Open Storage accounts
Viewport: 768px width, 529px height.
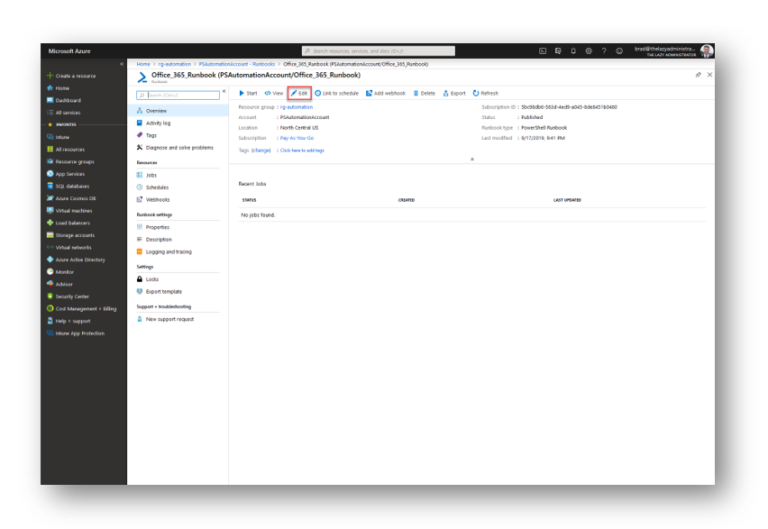[x=71, y=235]
